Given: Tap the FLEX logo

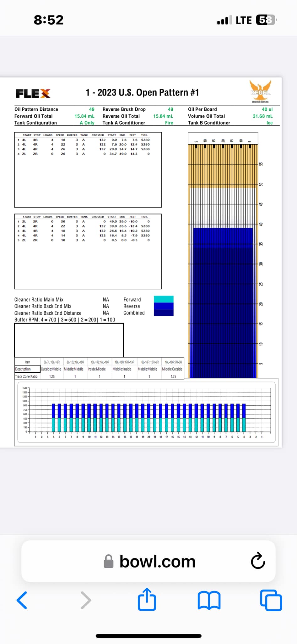Looking at the screenshot, I should [x=33, y=93].
